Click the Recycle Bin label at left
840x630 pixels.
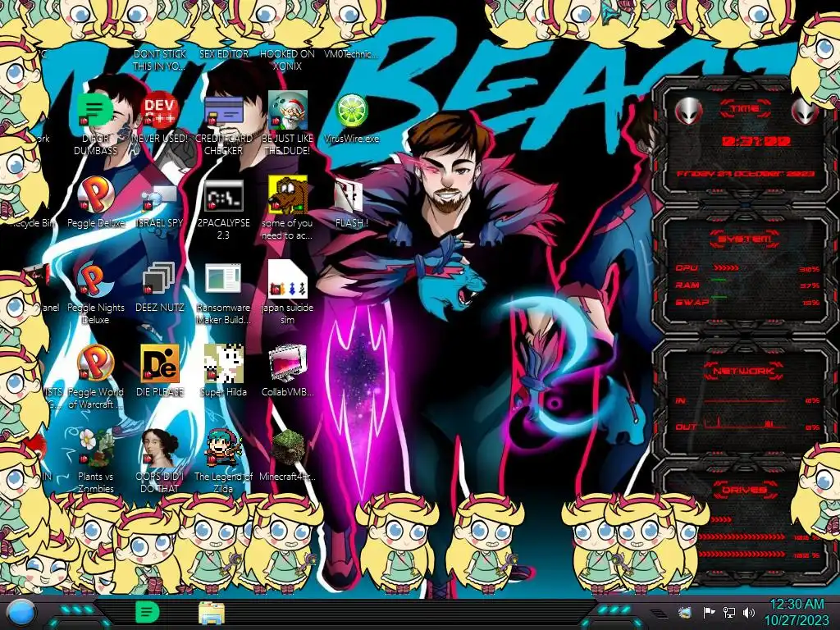pyautogui.click(x=32, y=223)
